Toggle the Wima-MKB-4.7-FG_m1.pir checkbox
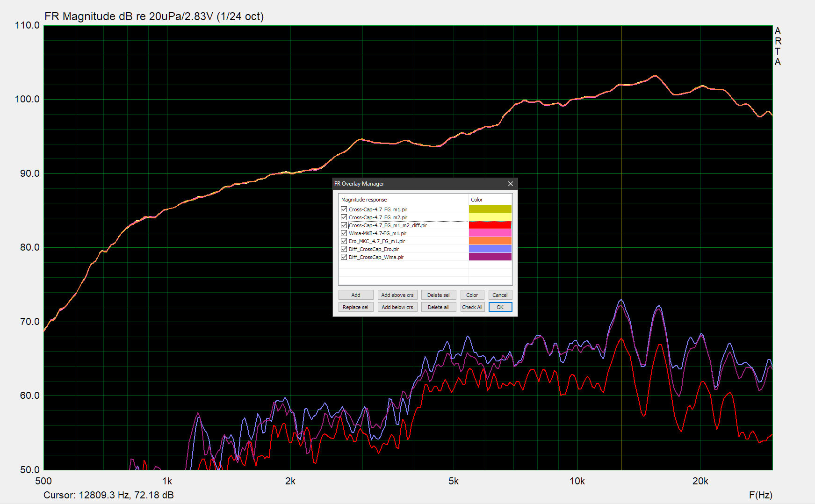The width and height of the screenshot is (815, 504). tap(344, 233)
